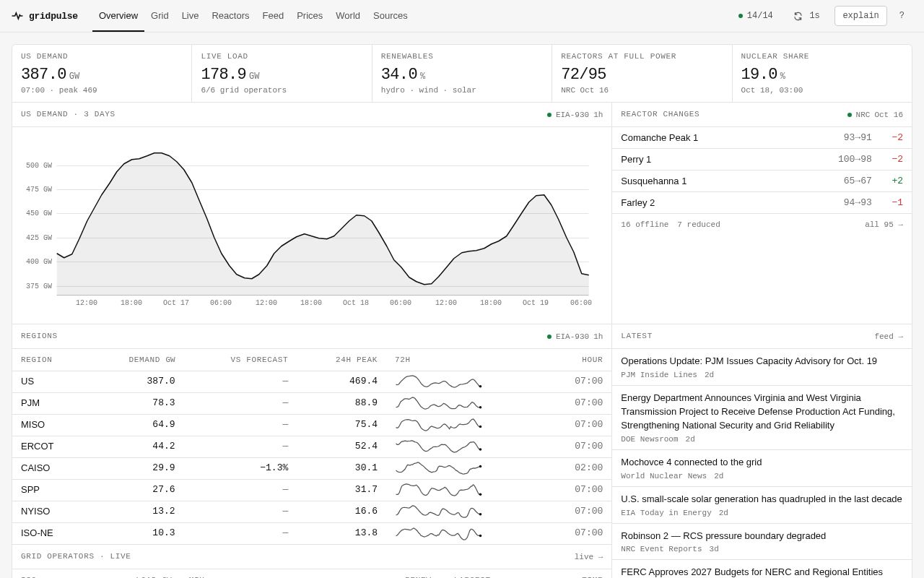Click the 24H PEAK column header
The width and height of the screenshot is (924, 578).
(x=357, y=360)
